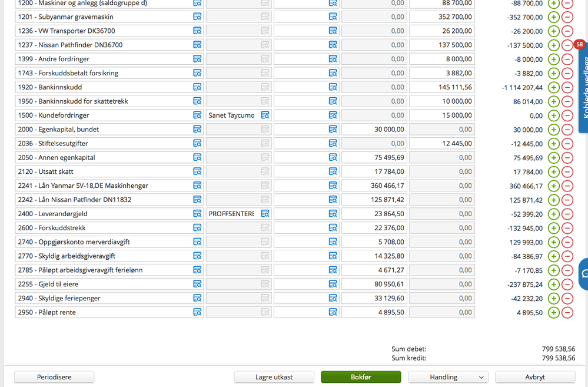
Task: Open account lookup for 1201 Subyanmar gravemaskin
Action: (197, 17)
